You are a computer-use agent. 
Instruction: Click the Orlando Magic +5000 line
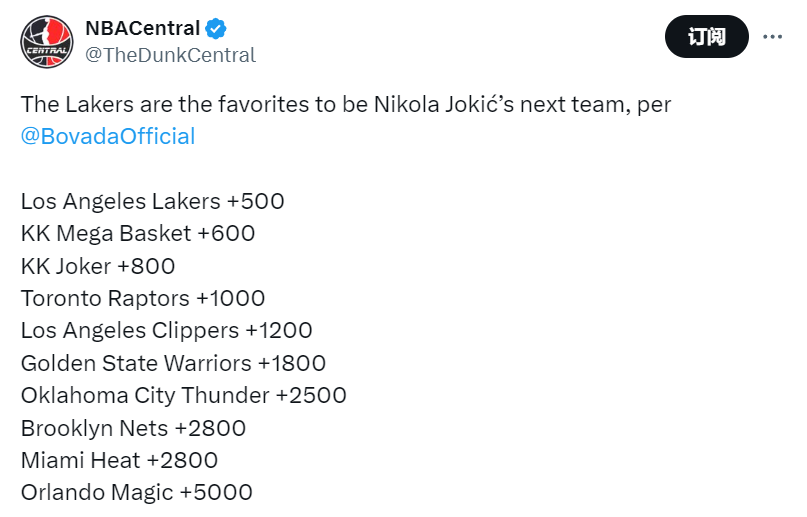point(137,493)
